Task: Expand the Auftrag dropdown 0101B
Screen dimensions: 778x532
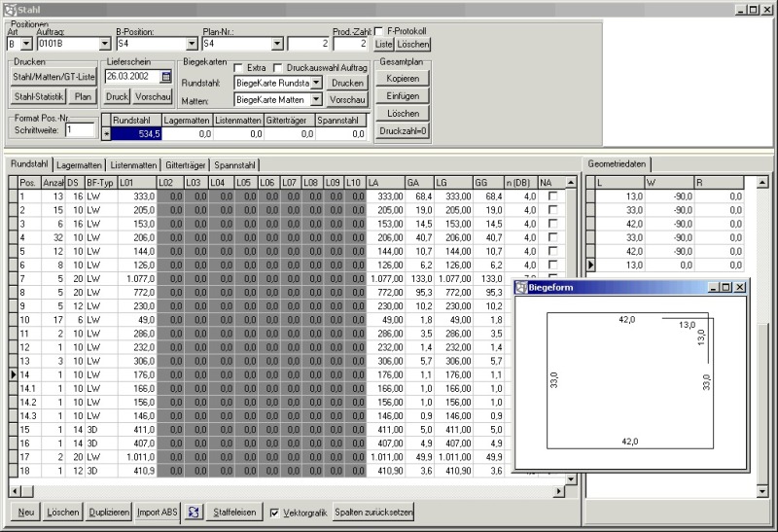Action: click(x=104, y=44)
